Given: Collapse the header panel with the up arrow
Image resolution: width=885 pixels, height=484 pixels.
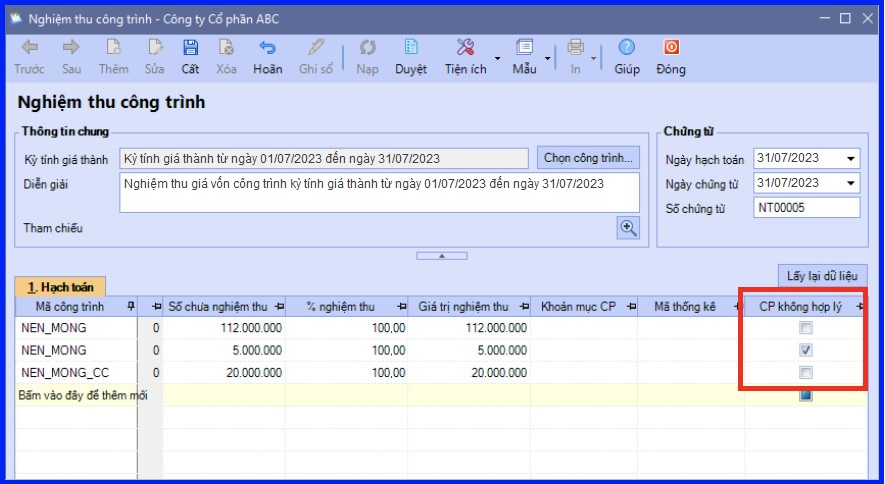Looking at the screenshot, I should point(442,256).
